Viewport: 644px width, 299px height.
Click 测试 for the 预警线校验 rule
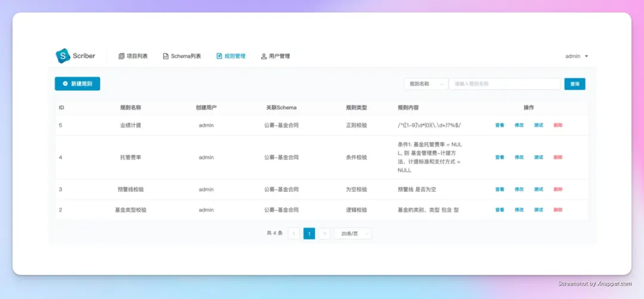tap(538, 189)
